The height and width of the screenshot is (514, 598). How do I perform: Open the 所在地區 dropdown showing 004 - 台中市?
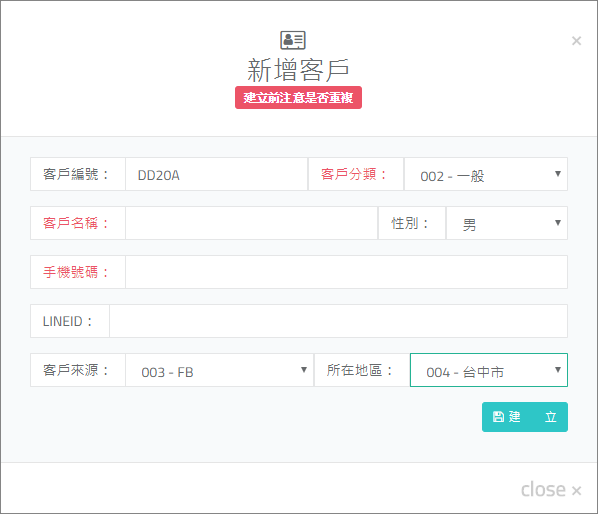coord(489,370)
